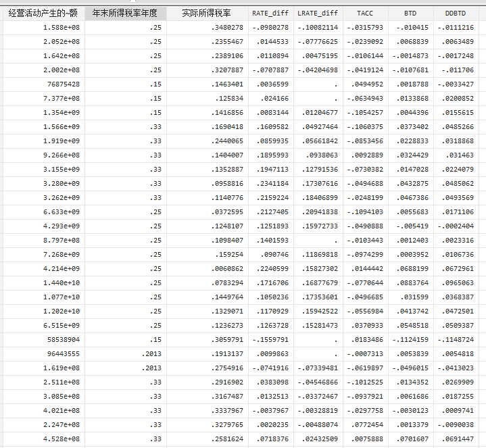
Task: Select the RATE_diff column header
Action: (270, 13)
